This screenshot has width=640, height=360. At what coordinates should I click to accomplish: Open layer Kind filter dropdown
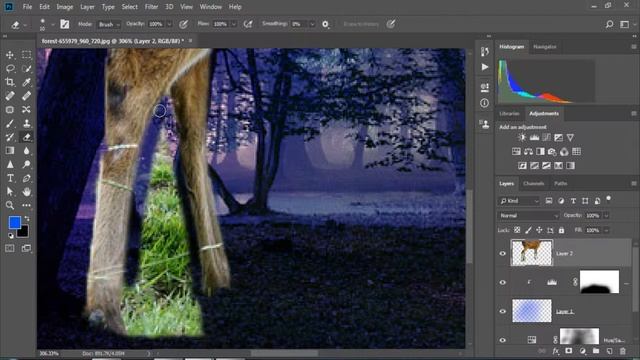(x=519, y=201)
